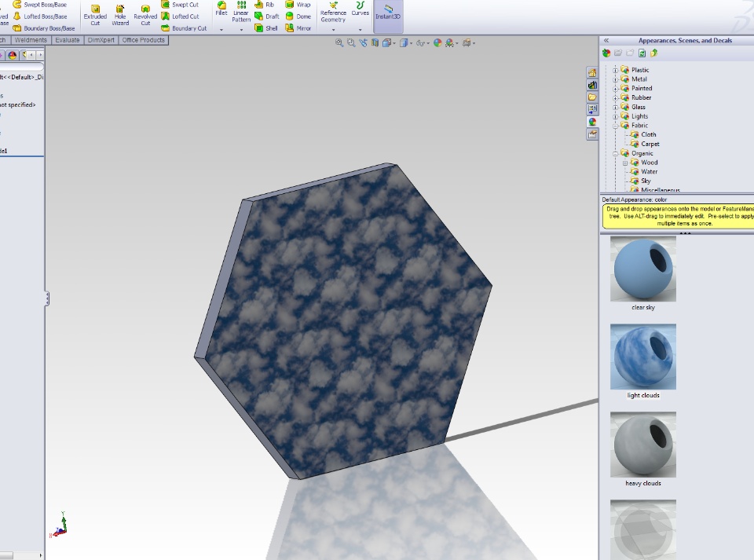
Task: Select the Shell feature
Action: pyautogui.click(x=266, y=28)
